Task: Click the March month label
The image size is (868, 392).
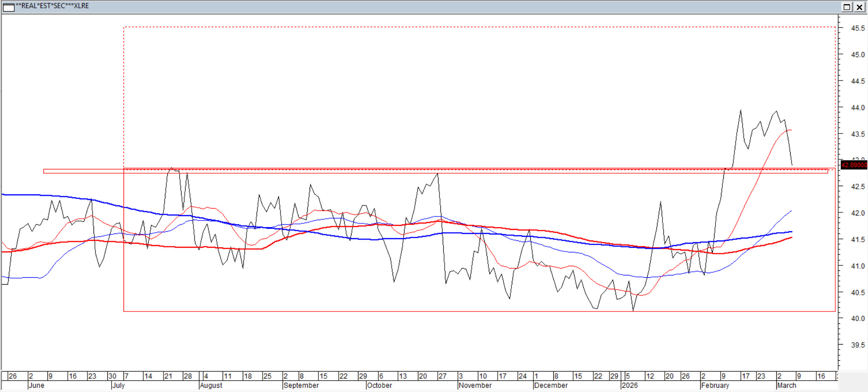Action: 786,386
